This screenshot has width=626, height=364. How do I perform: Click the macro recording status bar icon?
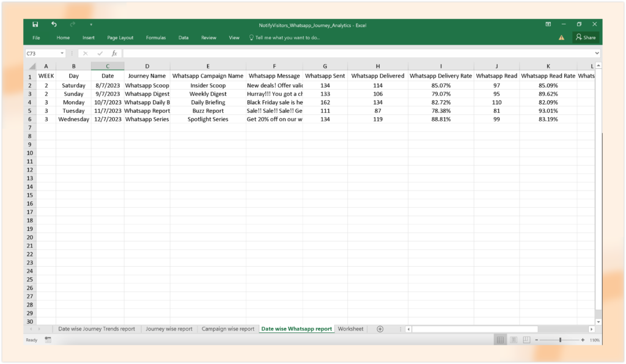(x=48, y=340)
